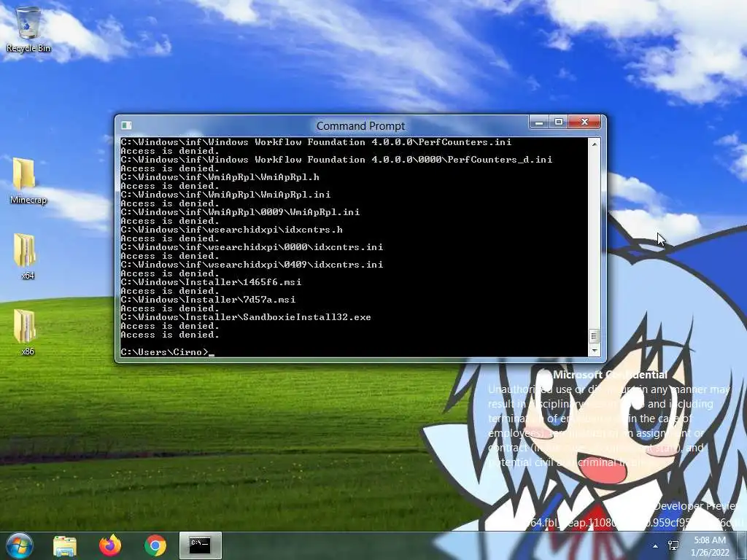Image resolution: width=747 pixels, height=560 pixels.
Task: Click the WmiApRpl\0009\WmiApRpl.ini line
Action: point(240,212)
